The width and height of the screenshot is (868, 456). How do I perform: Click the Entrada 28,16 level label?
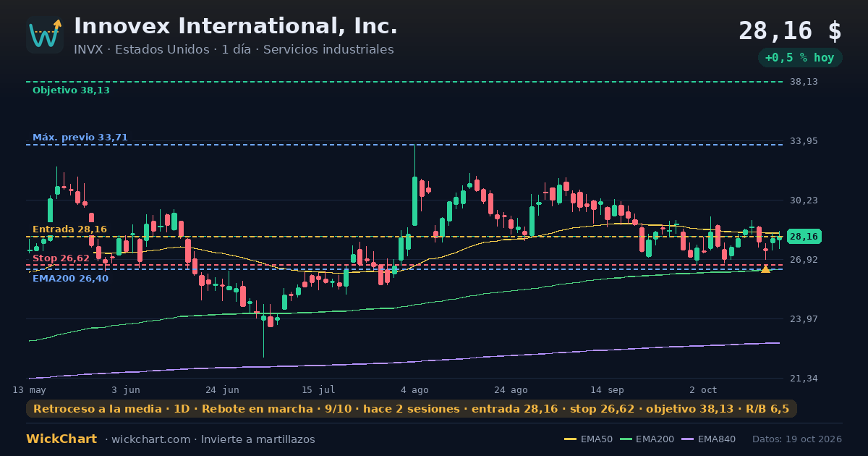tap(69, 229)
